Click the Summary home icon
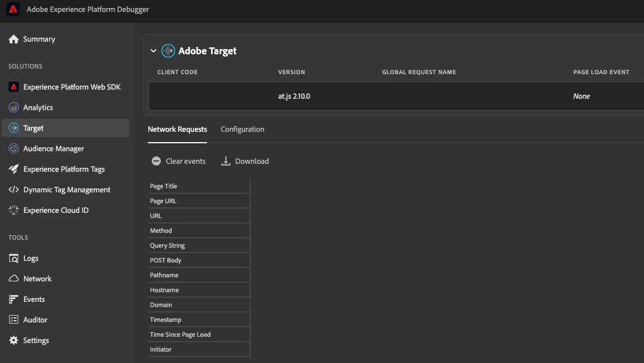The width and height of the screenshot is (644, 363). pos(14,39)
